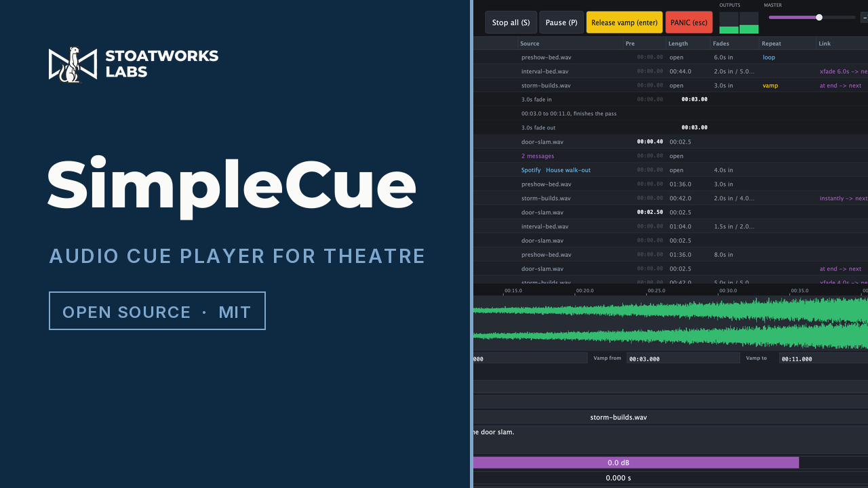This screenshot has height=488, width=868.
Task: Click the lower channel green waveform
Action: pyautogui.click(x=671, y=336)
